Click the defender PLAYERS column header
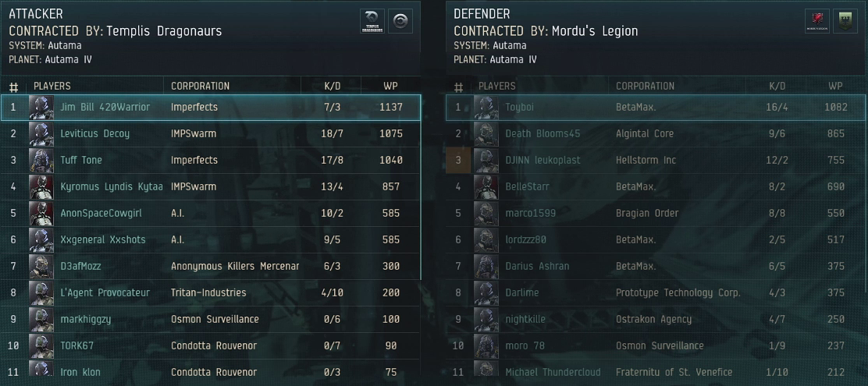 (496, 87)
